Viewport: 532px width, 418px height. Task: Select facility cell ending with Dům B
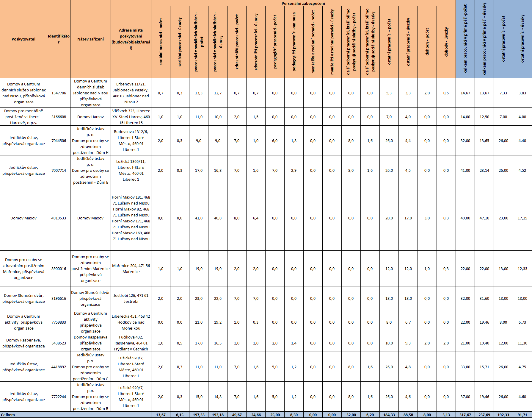pyautogui.click(x=90, y=397)
